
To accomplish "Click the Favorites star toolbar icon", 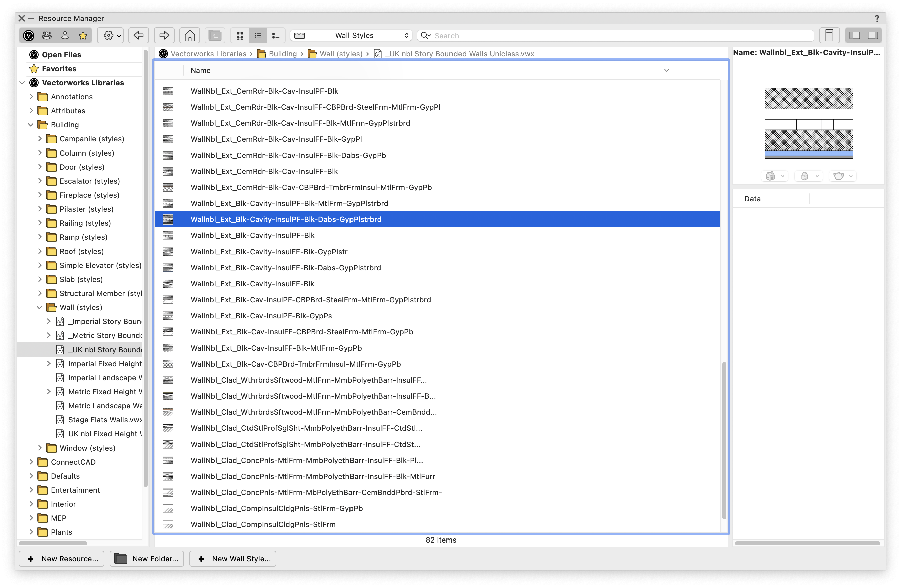I will pos(83,35).
